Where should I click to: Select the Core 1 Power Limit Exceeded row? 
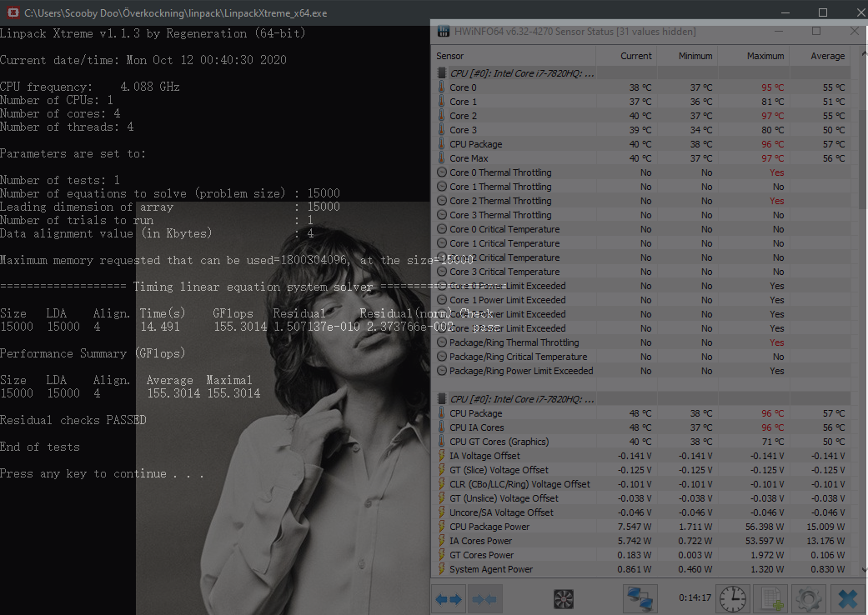(x=641, y=300)
